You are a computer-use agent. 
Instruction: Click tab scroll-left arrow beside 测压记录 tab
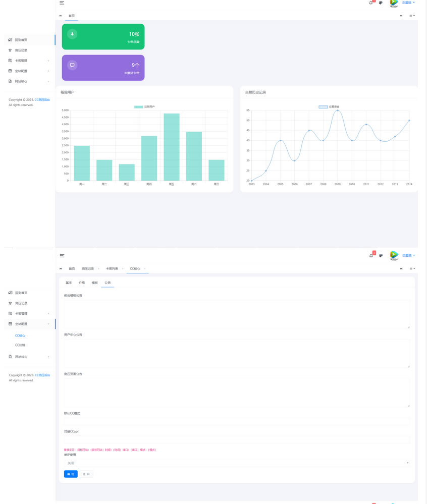pos(61,269)
